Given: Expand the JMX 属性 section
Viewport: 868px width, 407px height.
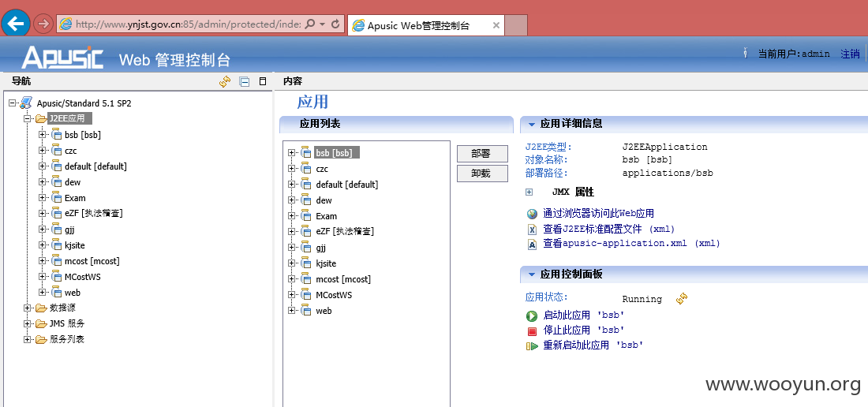Looking at the screenshot, I should point(529,192).
